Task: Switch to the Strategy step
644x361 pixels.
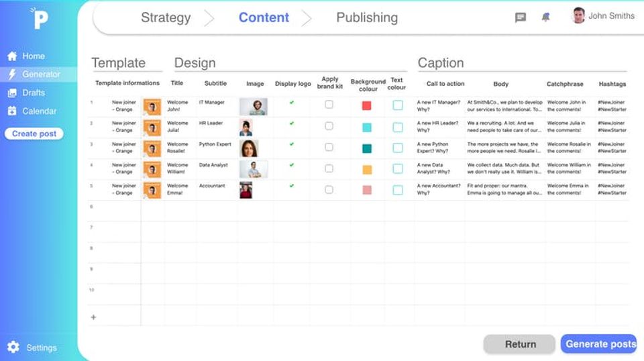Action: tap(166, 18)
